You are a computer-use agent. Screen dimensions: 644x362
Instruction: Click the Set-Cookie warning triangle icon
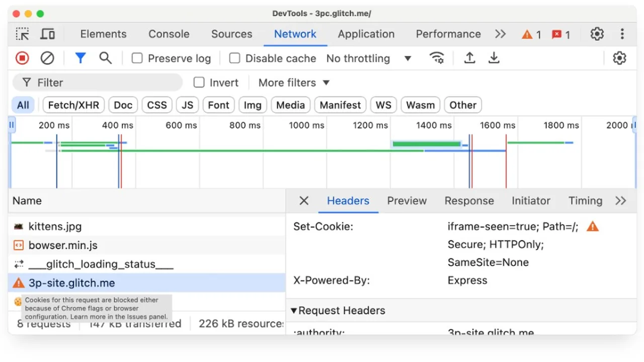pyautogui.click(x=593, y=227)
